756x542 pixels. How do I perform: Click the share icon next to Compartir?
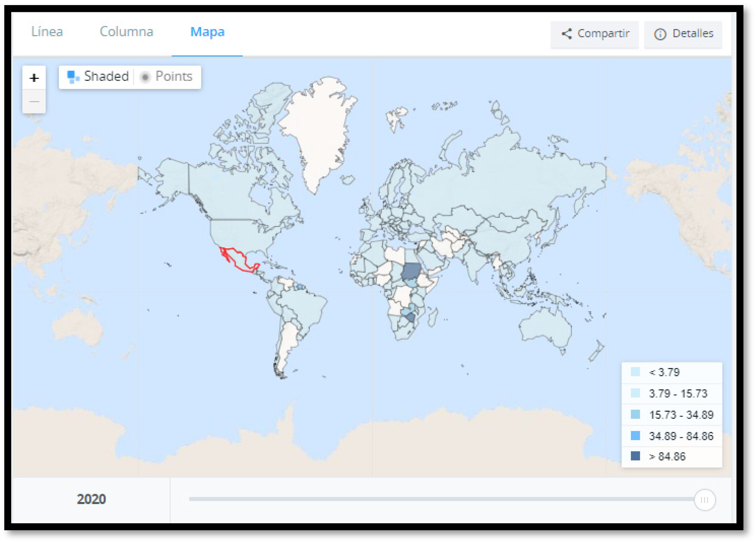pyautogui.click(x=566, y=34)
